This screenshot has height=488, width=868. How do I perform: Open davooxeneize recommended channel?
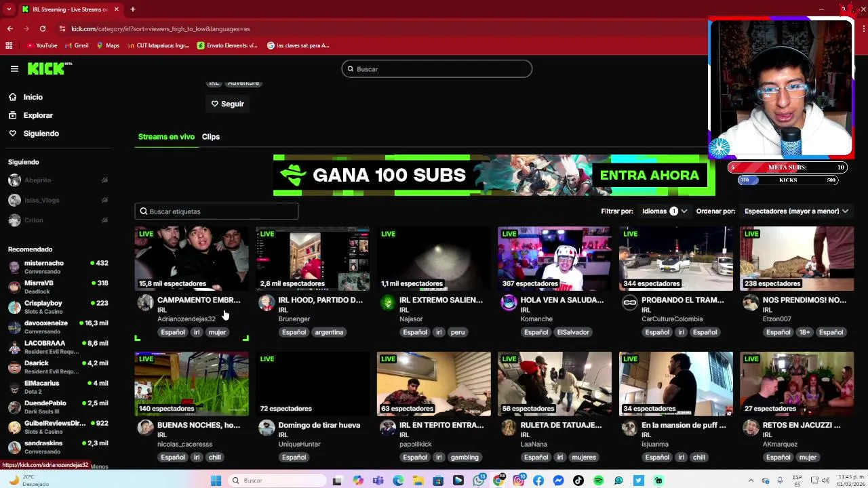58,327
